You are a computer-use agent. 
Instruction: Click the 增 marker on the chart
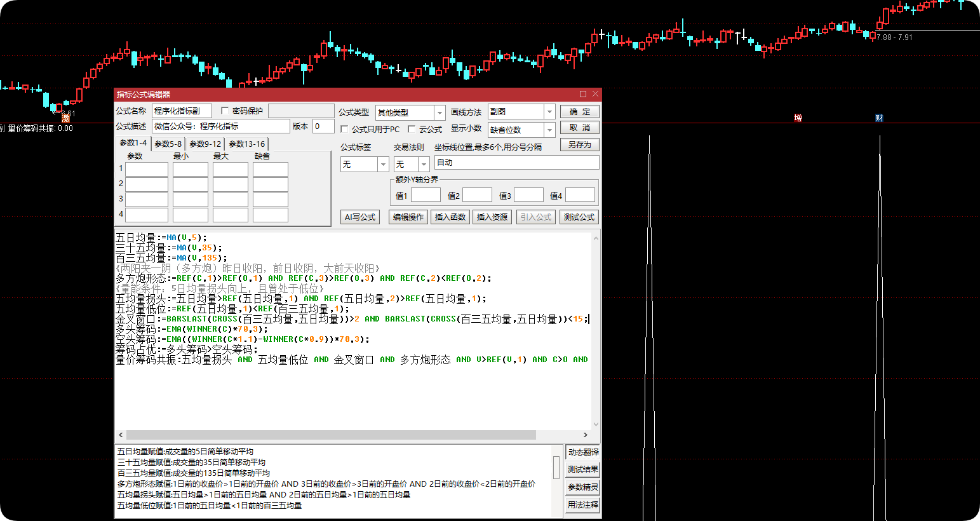coord(798,118)
